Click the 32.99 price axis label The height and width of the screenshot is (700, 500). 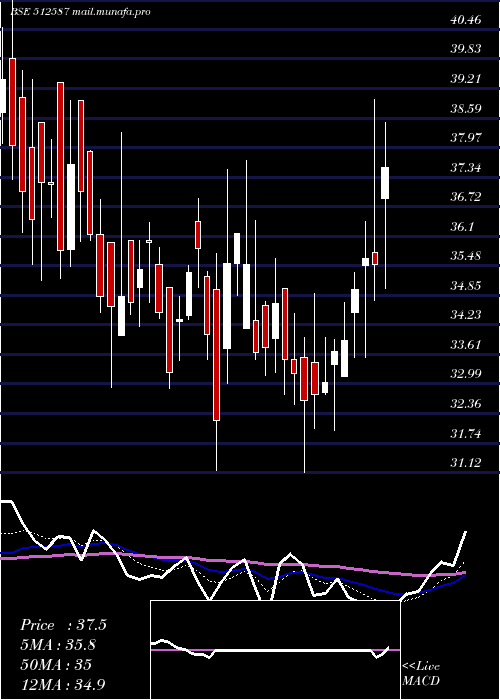point(466,374)
